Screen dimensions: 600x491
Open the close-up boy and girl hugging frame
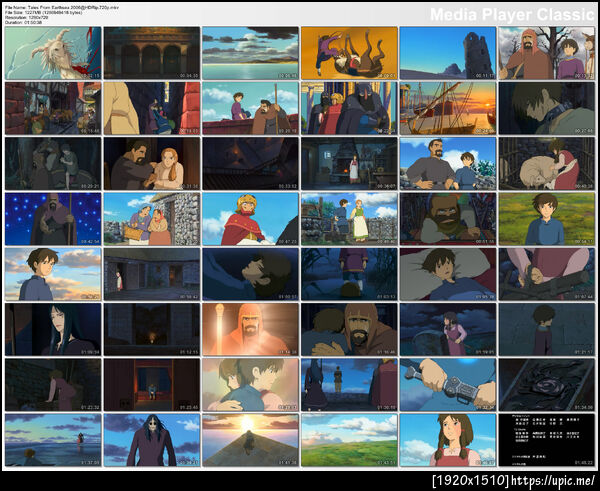pos(251,385)
